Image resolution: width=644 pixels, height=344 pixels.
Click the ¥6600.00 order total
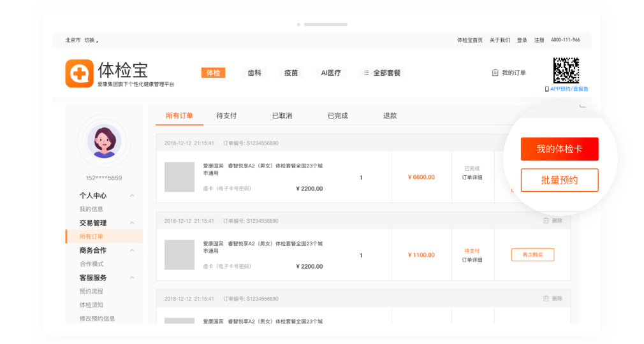click(421, 177)
